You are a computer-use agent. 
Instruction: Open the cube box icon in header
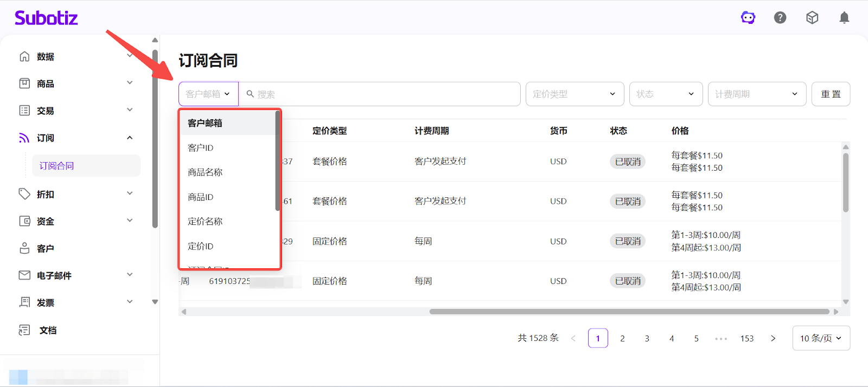pos(812,18)
